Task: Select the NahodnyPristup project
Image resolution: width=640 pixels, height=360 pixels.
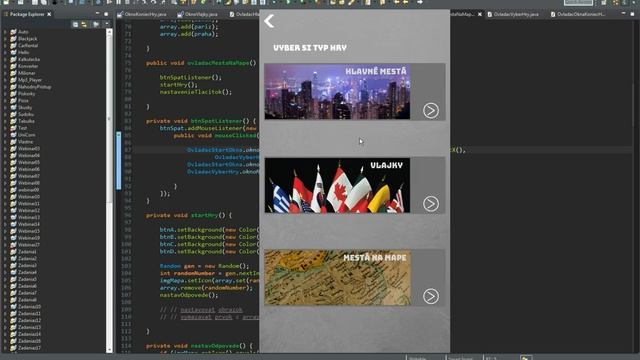Action: (x=34, y=87)
